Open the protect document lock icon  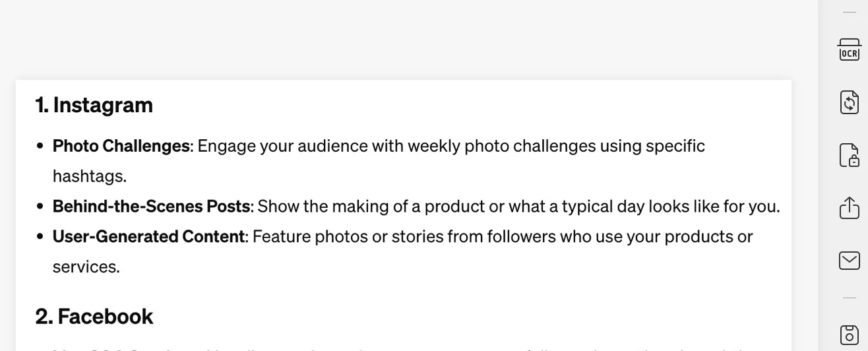pyautogui.click(x=850, y=155)
